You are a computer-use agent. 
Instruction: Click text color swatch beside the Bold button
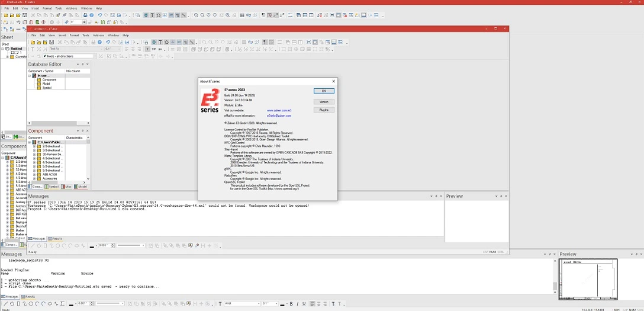pyautogui.click(x=282, y=304)
